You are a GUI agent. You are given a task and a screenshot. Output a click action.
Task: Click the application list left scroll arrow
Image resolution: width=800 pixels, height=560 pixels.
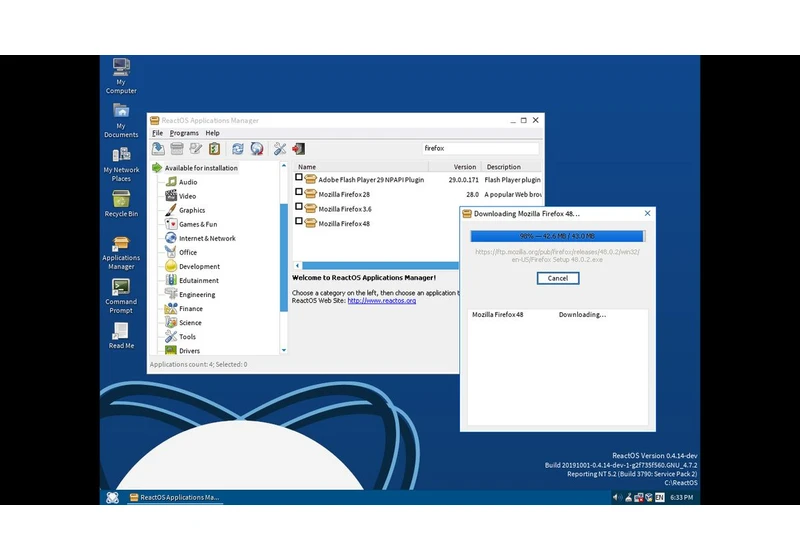click(297, 265)
